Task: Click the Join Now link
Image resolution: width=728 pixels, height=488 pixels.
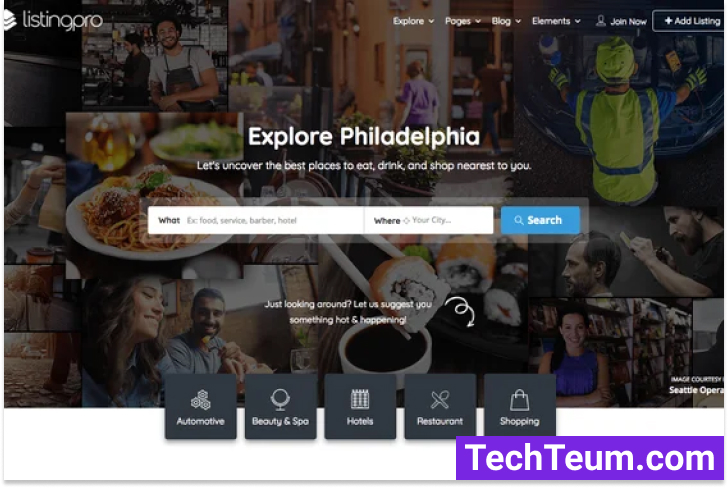Action: (628, 21)
